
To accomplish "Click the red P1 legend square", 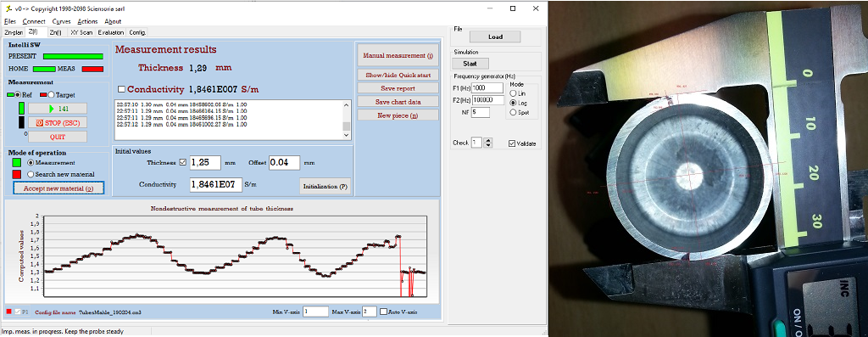I will pyautogui.click(x=8, y=312).
